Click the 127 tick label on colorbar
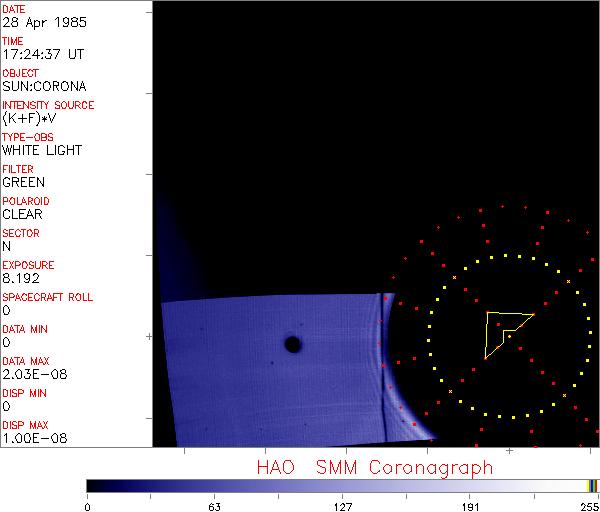Image resolution: width=600 pixels, height=512 pixels. point(343,506)
